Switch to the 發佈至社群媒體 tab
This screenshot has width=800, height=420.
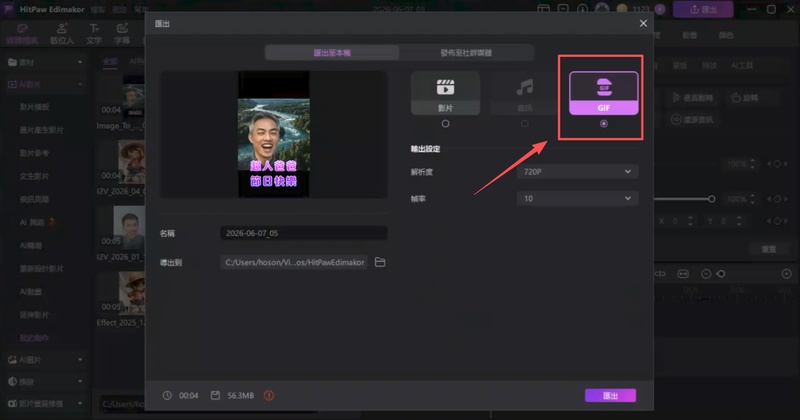coord(466,53)
